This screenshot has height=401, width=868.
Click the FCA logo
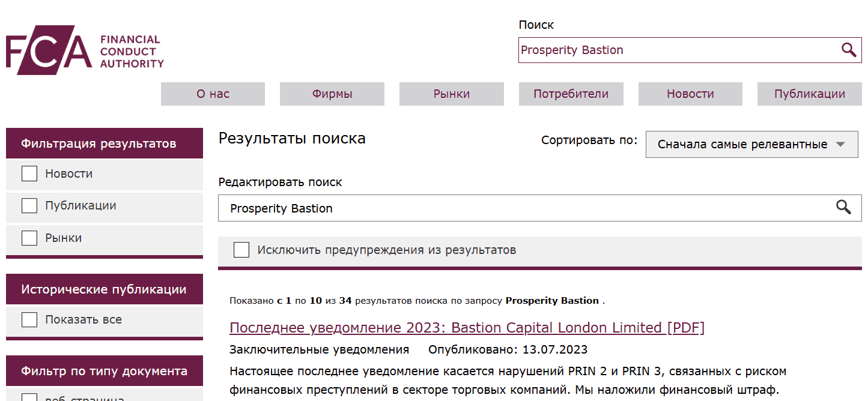pos(85,50)
